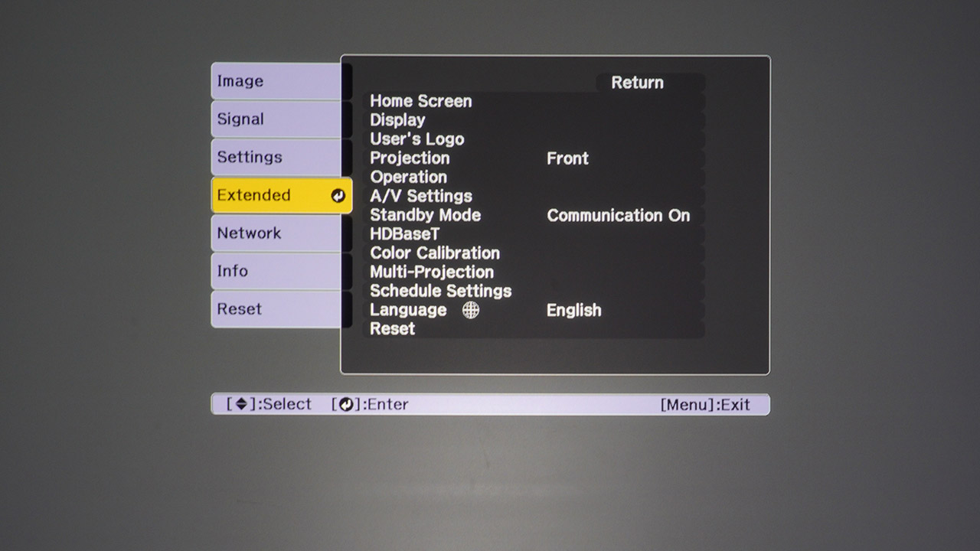Open the Operation submenu

coord(408,177)
